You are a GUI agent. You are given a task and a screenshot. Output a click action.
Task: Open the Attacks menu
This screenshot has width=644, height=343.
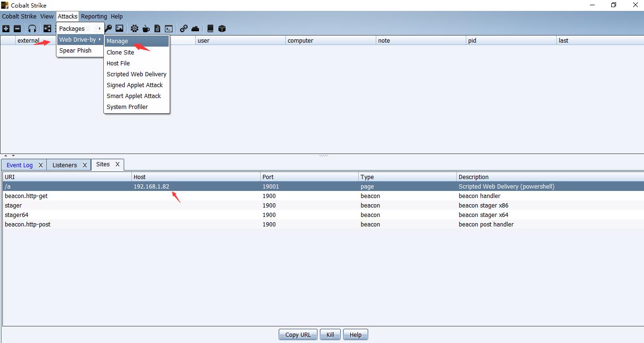tap(68, 16)
